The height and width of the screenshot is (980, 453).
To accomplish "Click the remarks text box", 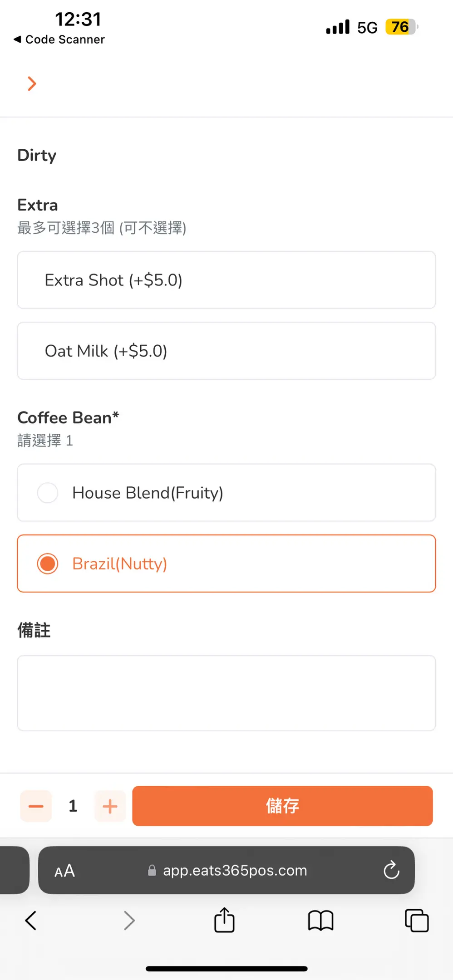I will [x=226, y=693].
